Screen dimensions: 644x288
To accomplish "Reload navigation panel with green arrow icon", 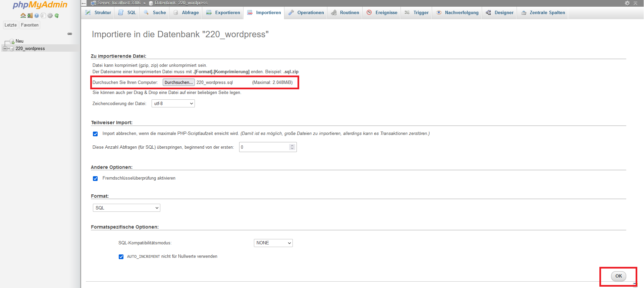I will pos(57,15).
